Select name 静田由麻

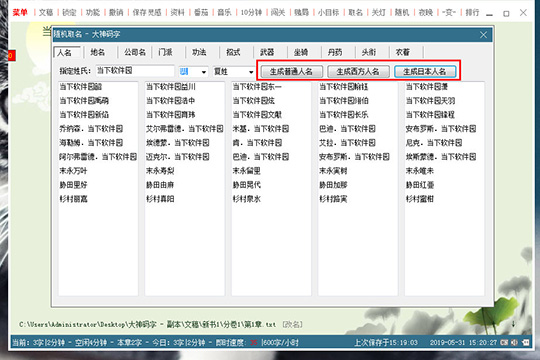coord(160,185)
